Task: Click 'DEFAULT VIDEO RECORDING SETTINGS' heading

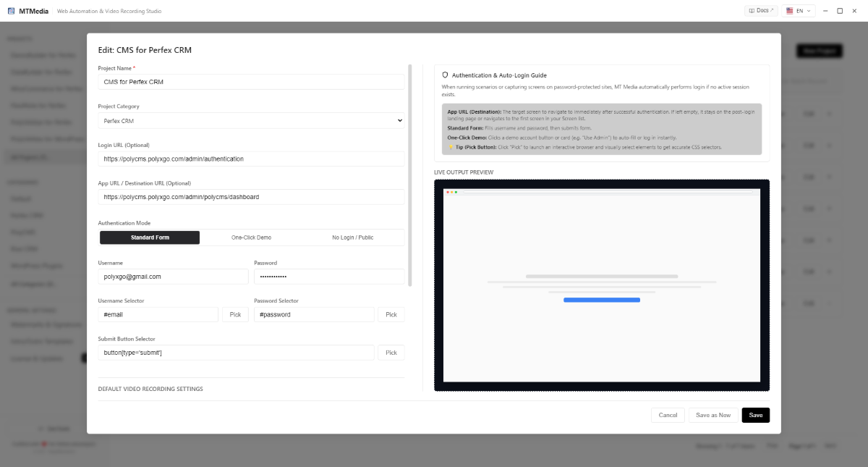Action: click(150, 389)
